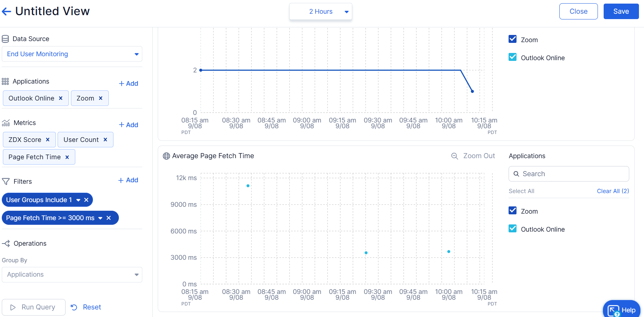Image resolution: width=644 pixels, height=317 pixels.
Task: Remove the Zoom application chip
Action: (100, 98)
